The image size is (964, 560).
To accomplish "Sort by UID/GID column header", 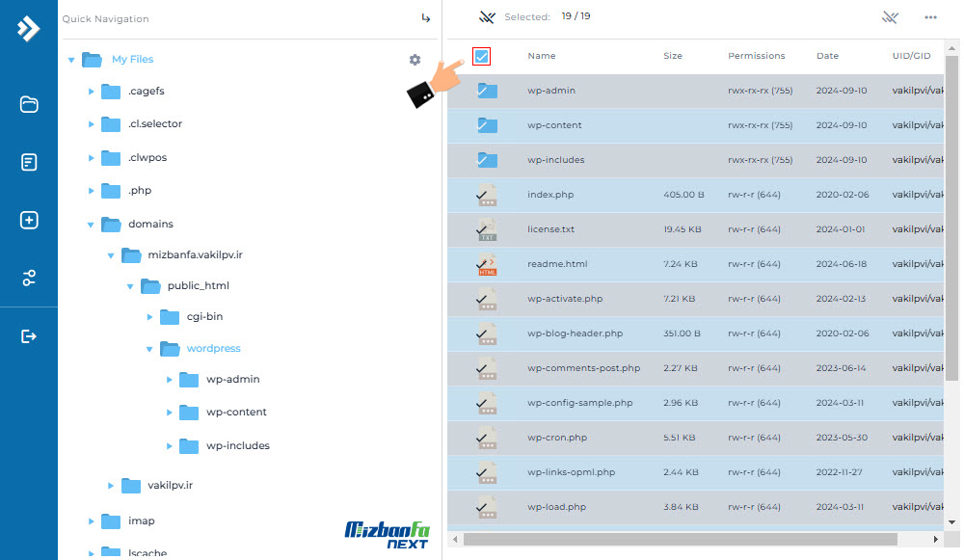I will pyautogui.click(x=911, y=55).
